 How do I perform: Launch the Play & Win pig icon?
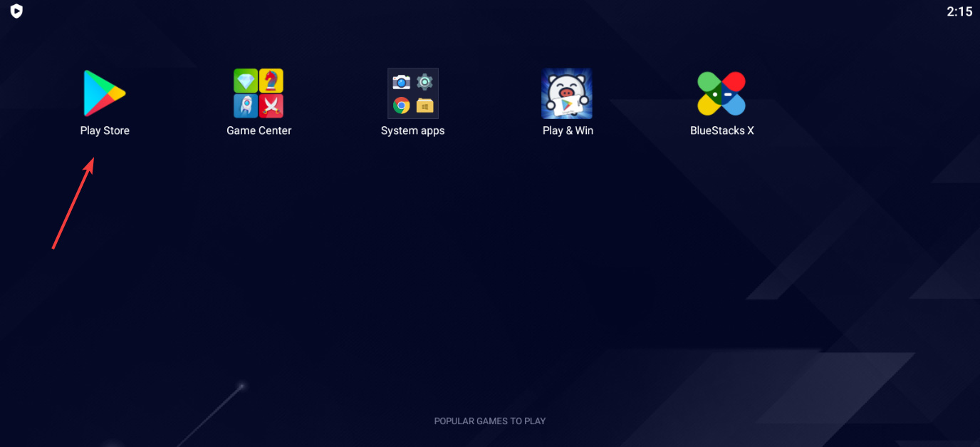click(567, 93)
